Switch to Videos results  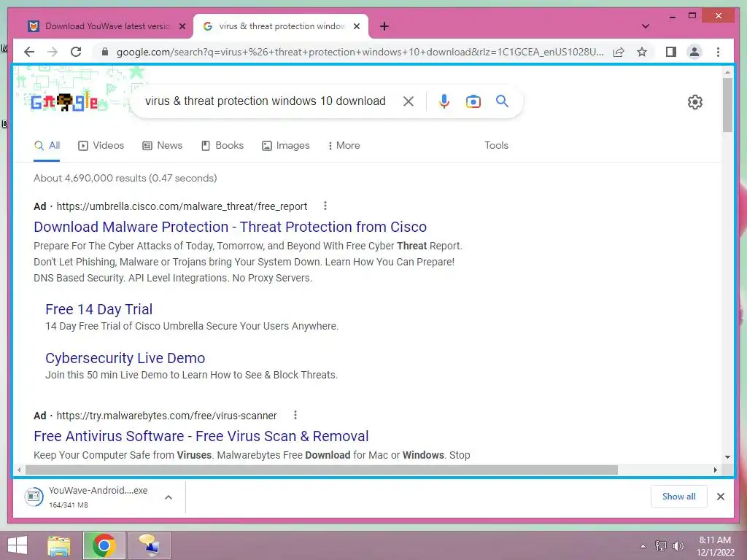pyautogui.click(x=101, y=145)
